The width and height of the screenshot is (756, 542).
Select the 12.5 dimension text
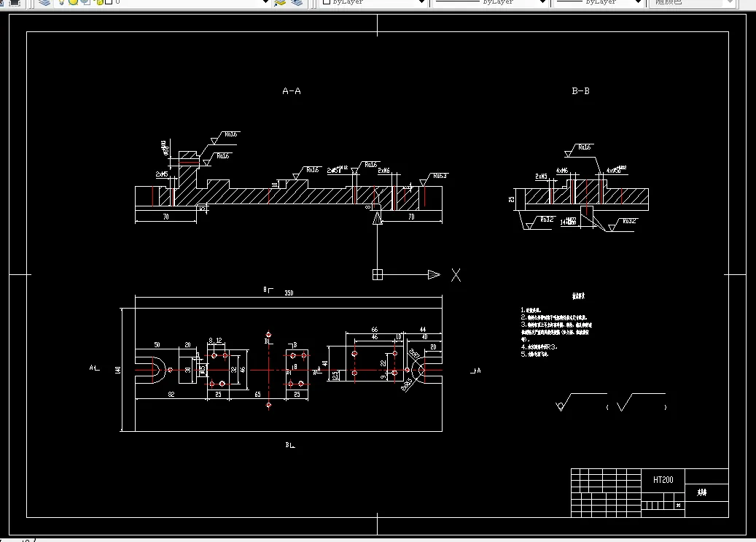(x=335, y=376)
